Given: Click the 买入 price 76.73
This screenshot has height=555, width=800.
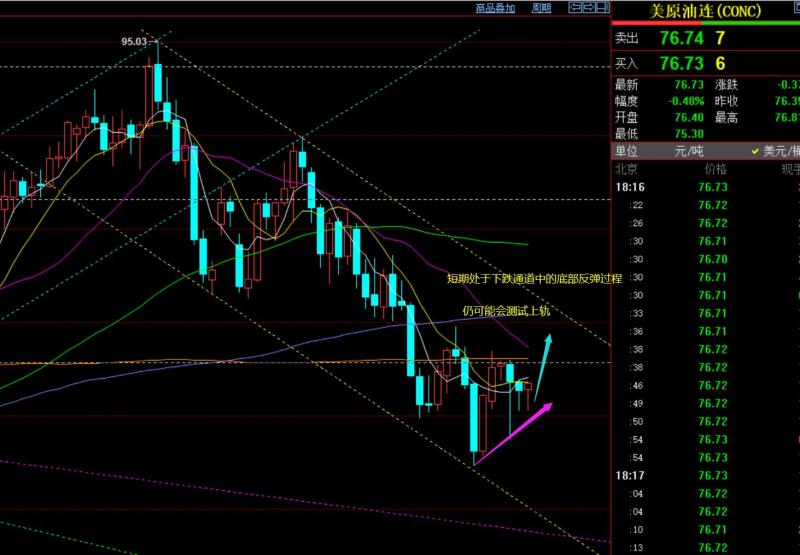Looking at the screenshot, I should pyautogui.click(x=682, y=63).
